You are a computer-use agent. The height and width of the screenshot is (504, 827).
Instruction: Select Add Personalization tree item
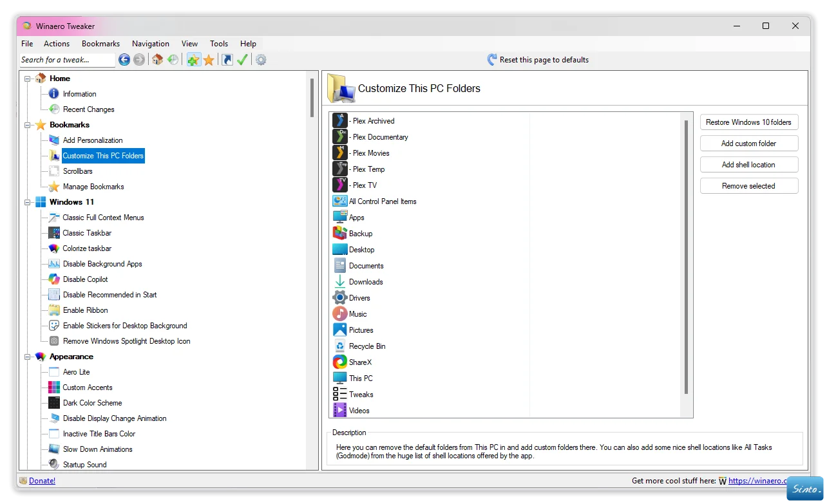tap(93, 140)
